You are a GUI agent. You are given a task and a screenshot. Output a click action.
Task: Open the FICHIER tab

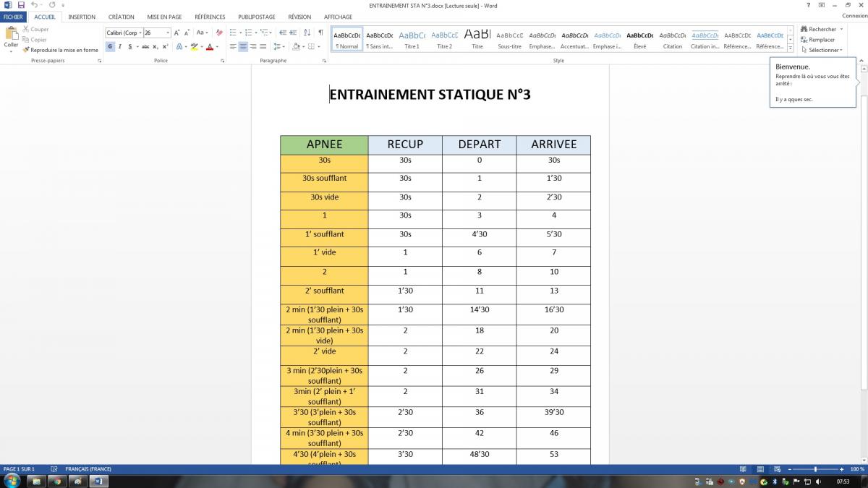(x=14, y=17)
